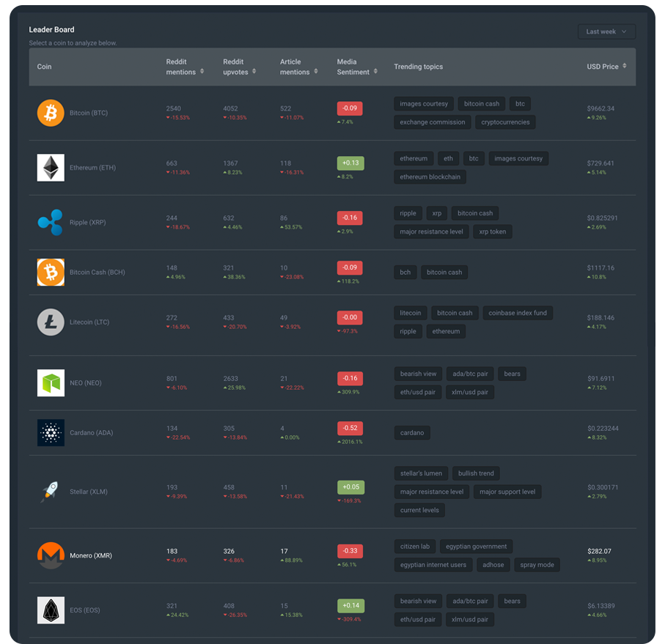Open the Last week time range dropdown
665x644 pixels.
pos(606,32)
